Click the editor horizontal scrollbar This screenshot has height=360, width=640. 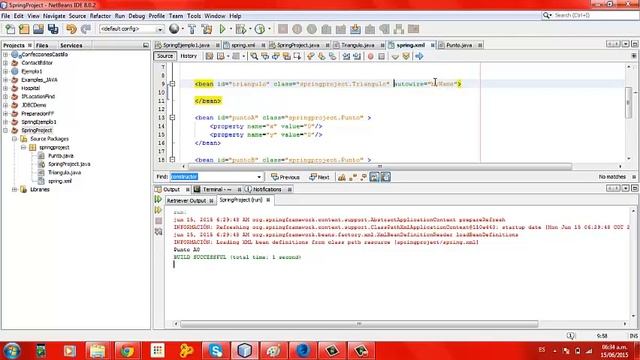[x=380, y=167]
